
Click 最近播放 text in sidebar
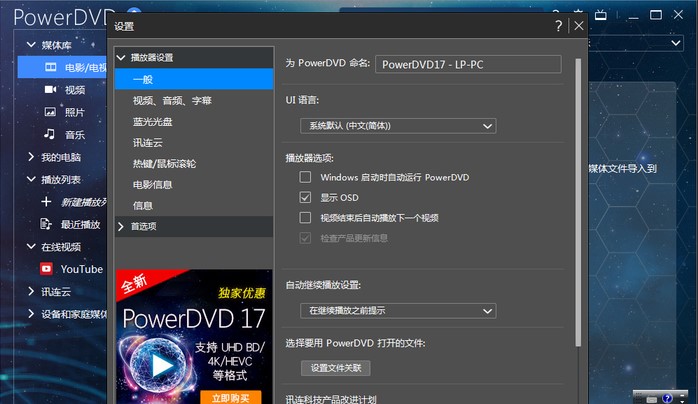tap(81, 224)
